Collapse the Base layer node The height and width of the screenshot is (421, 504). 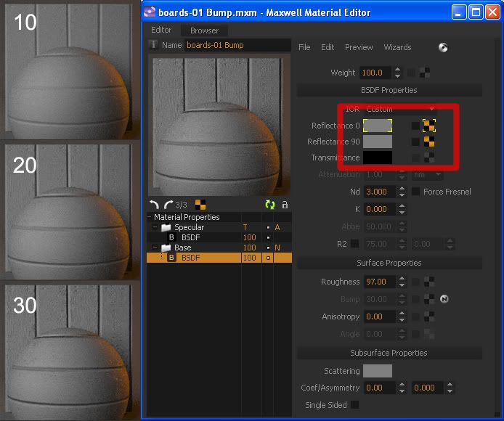(x=155, y=248)
